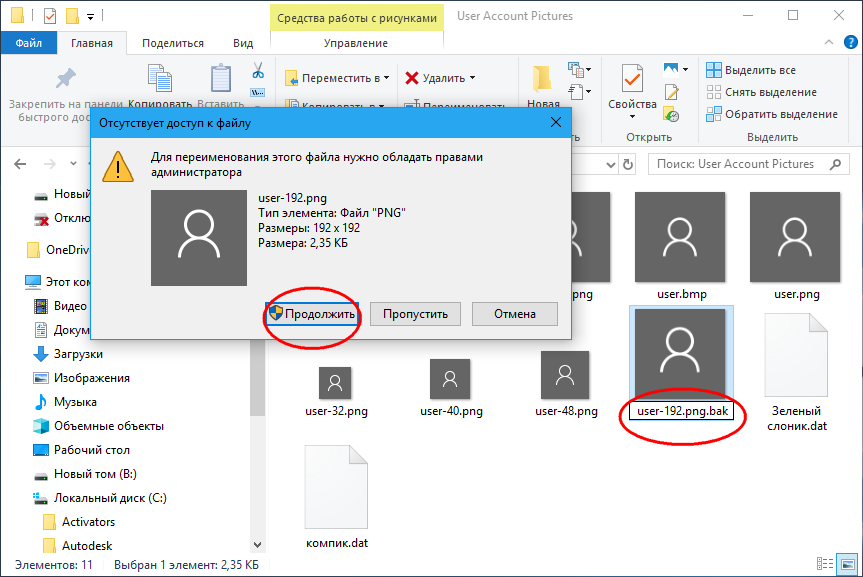Select Загрузки in navigation pane
The height and width of the screenshot is (577, 863).
pos(68,354)
